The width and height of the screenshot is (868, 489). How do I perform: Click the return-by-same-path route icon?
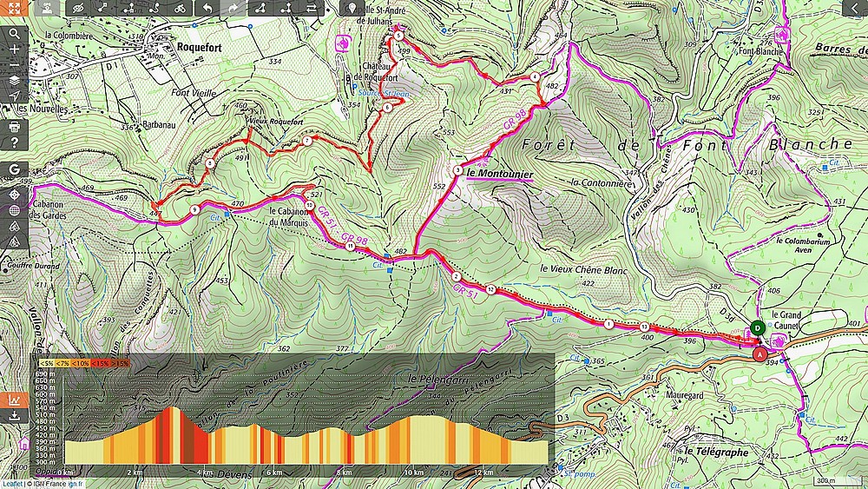click(286, 8)
